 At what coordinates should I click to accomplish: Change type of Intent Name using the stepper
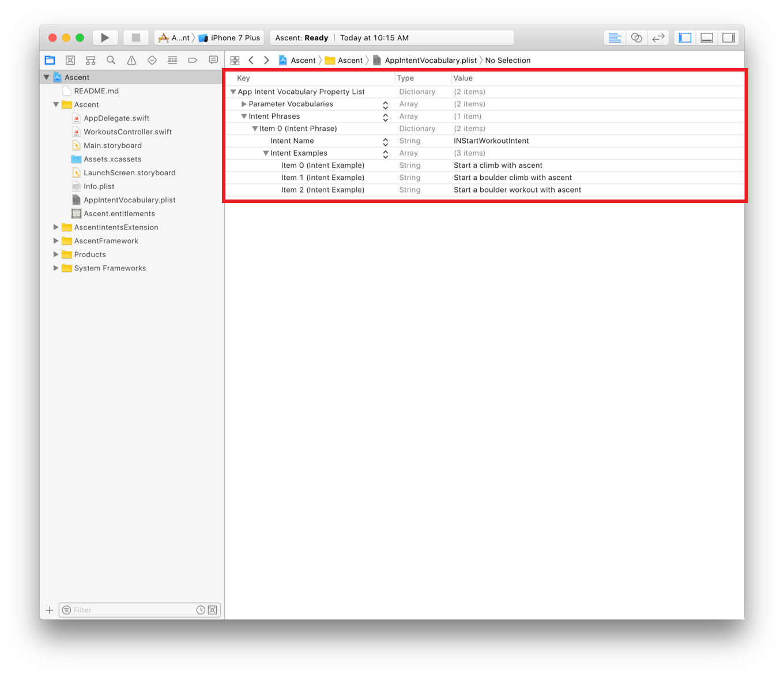coord(385,141)
